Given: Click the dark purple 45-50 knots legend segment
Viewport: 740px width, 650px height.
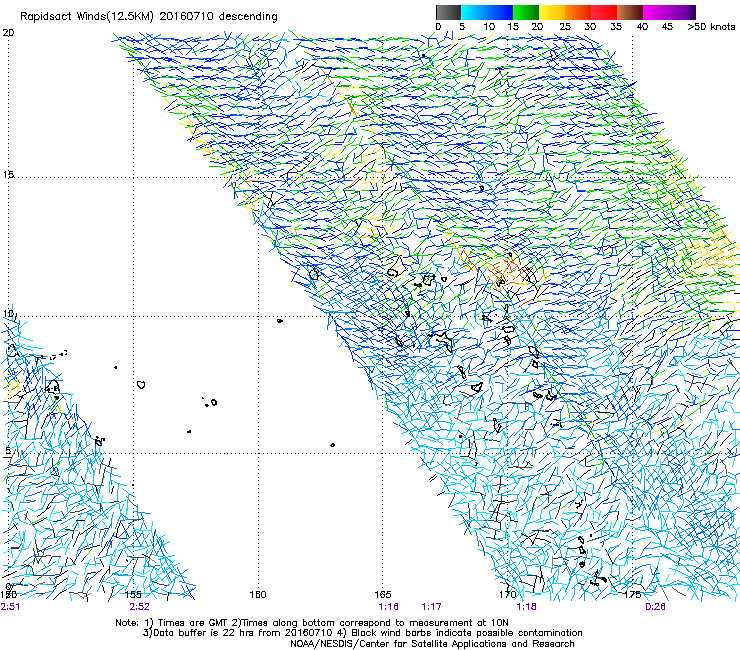Looking at the screenshot, I should coord(682,12).
